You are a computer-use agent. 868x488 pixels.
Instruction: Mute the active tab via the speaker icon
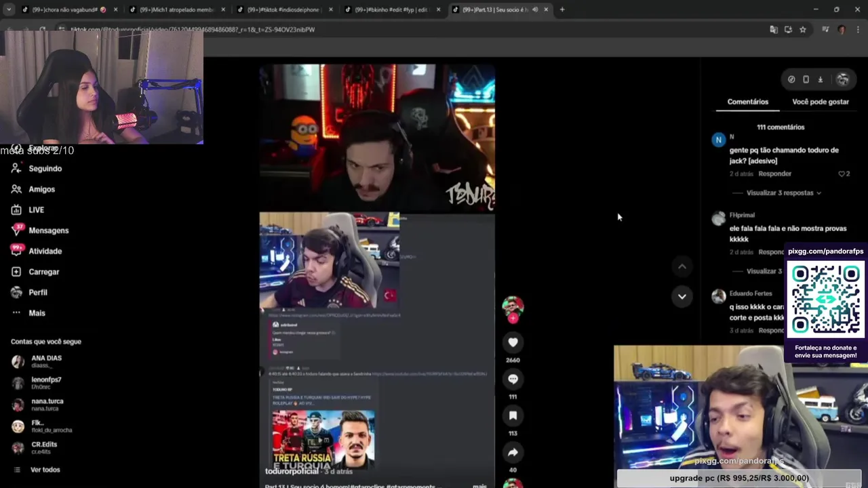pos(535,9)
